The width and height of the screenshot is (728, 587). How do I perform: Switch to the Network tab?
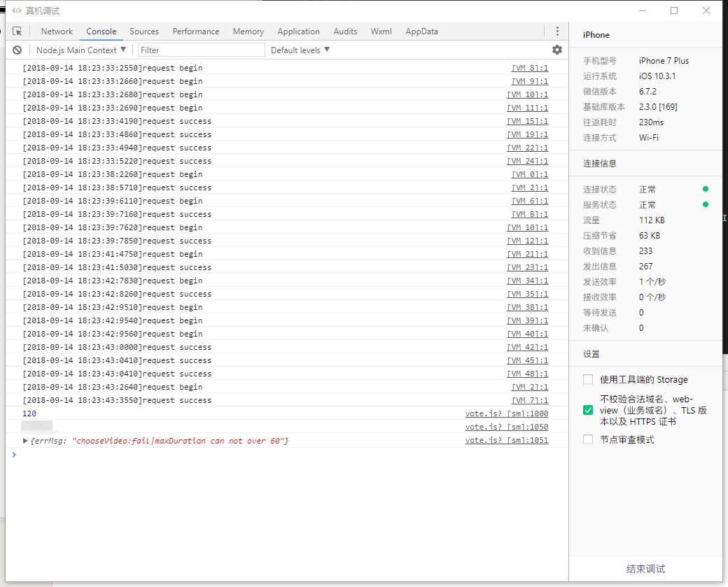[x=57, y=31]
